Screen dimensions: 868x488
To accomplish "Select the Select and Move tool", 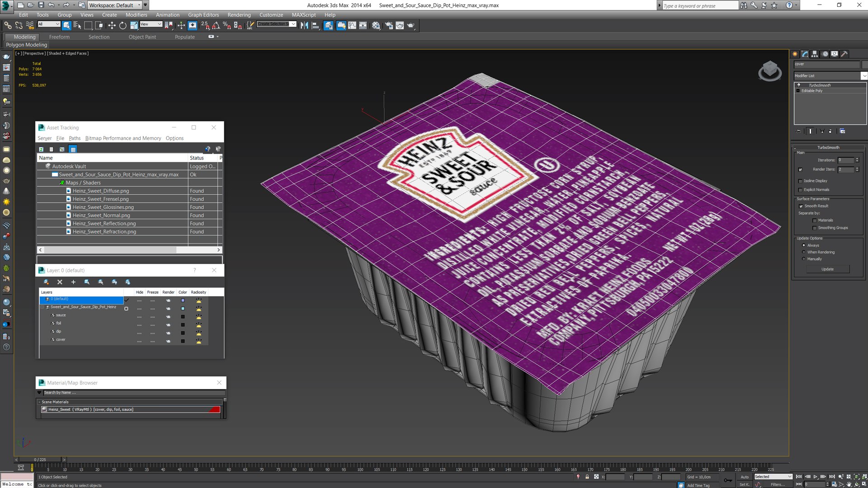I will [112, 26].
